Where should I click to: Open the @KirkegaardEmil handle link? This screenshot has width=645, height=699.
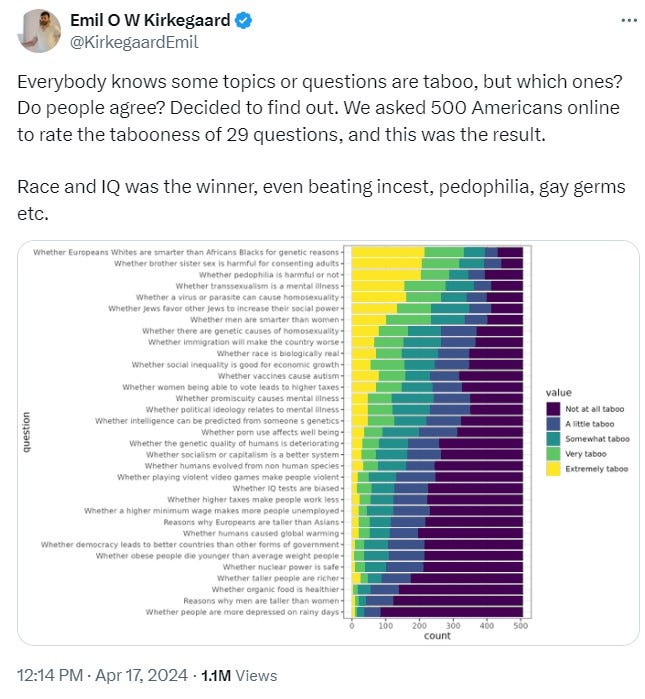coord(133,42)
